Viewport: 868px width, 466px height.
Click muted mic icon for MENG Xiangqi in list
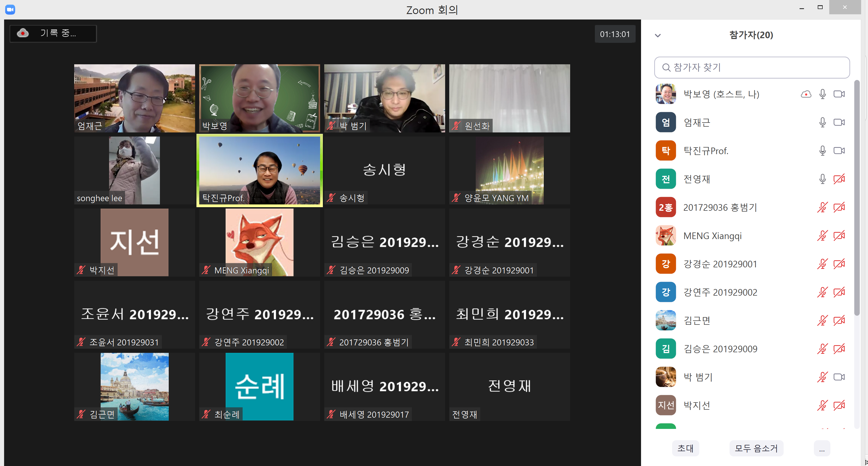coord(822,235)
